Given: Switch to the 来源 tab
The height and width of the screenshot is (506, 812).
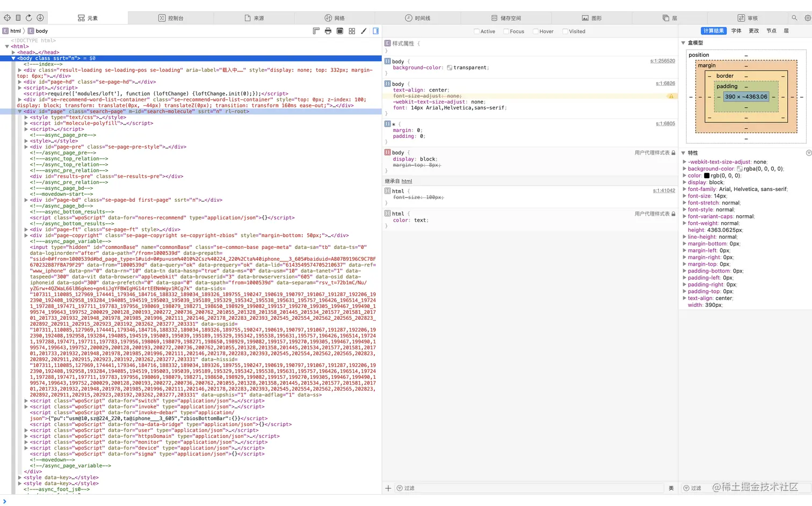Looking at the screenshot, I should [x=255, y=18].
